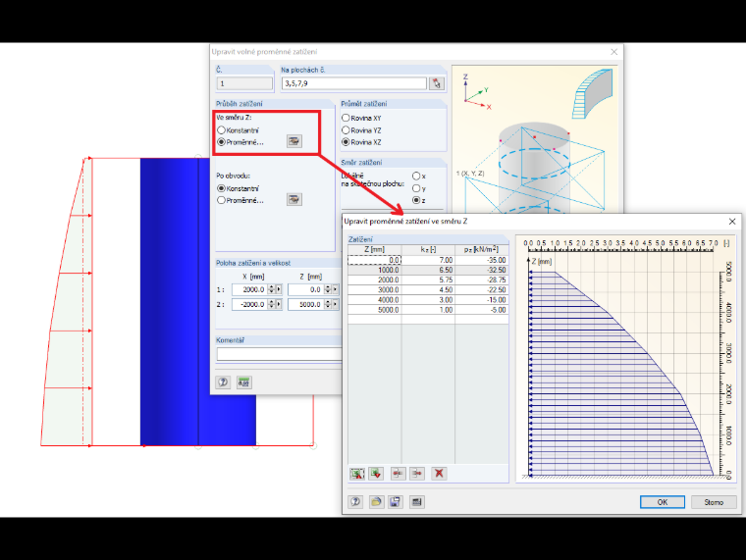Close the 'Upravit volné proměnné zatížení' dialog
This screenshot has height=560, width=746.
[x=613, y=52]
